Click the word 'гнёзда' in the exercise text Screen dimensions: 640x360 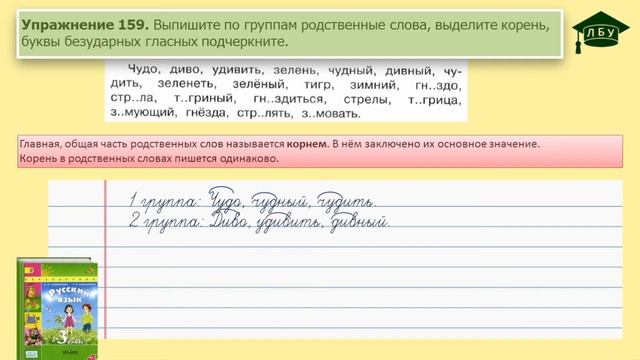pyautogui.click(x=206, y=113)
